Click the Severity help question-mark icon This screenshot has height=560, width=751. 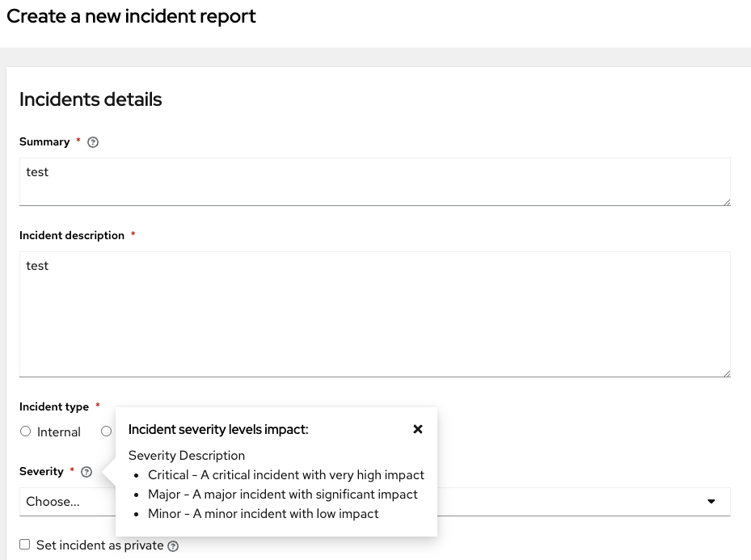(x=86, y=472)
